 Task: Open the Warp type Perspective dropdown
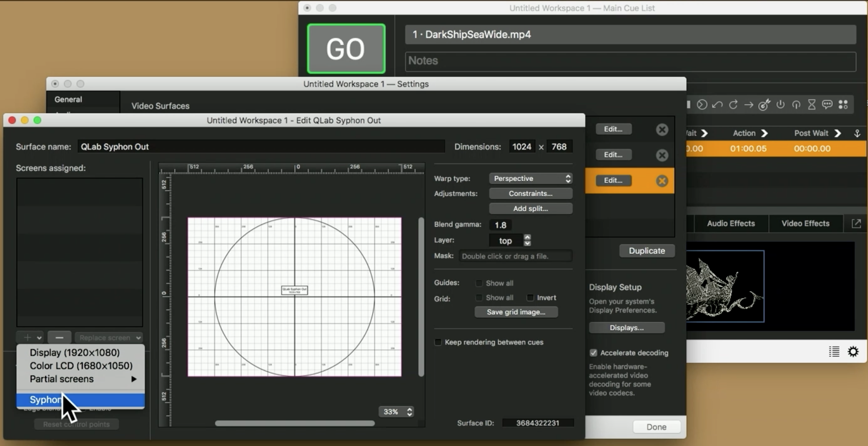(531, 178)
